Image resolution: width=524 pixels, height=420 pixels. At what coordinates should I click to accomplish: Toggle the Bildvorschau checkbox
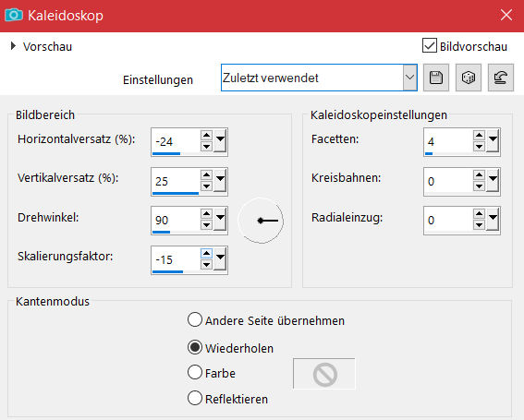430,46
